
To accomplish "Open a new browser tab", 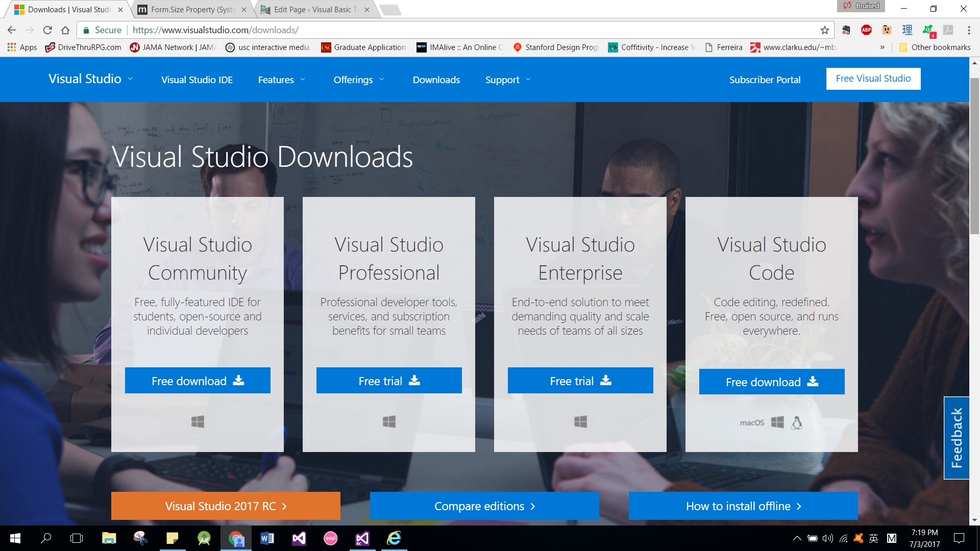I will tap(390, 9).
